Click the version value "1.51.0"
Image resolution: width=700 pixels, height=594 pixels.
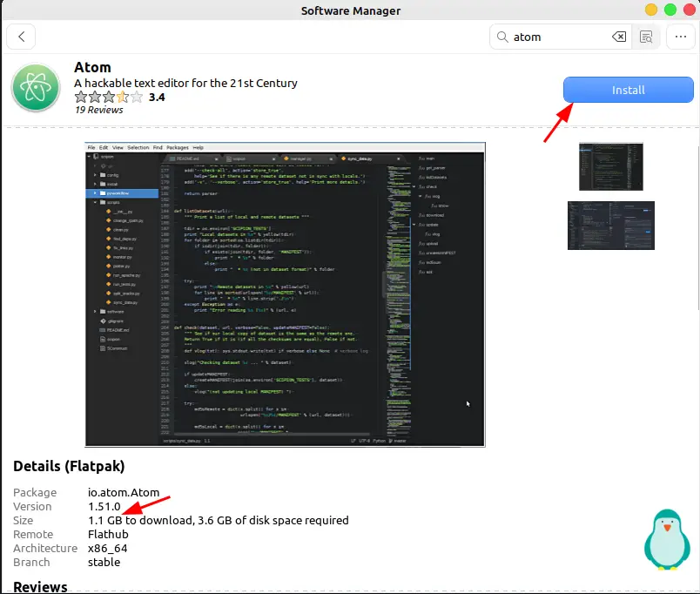tap(104, 506)
